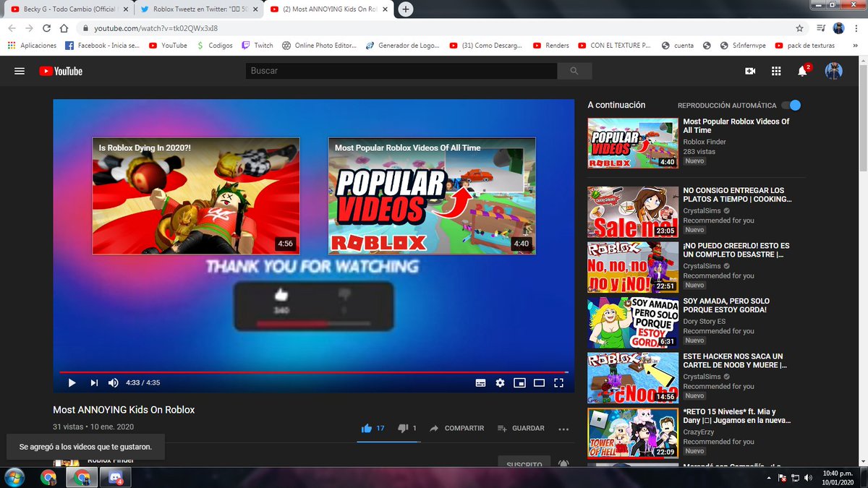The image size is (868, 488).
Task: Open 'ESTE HACKER NOS SACA UN' video
Action: pos(733,361)
